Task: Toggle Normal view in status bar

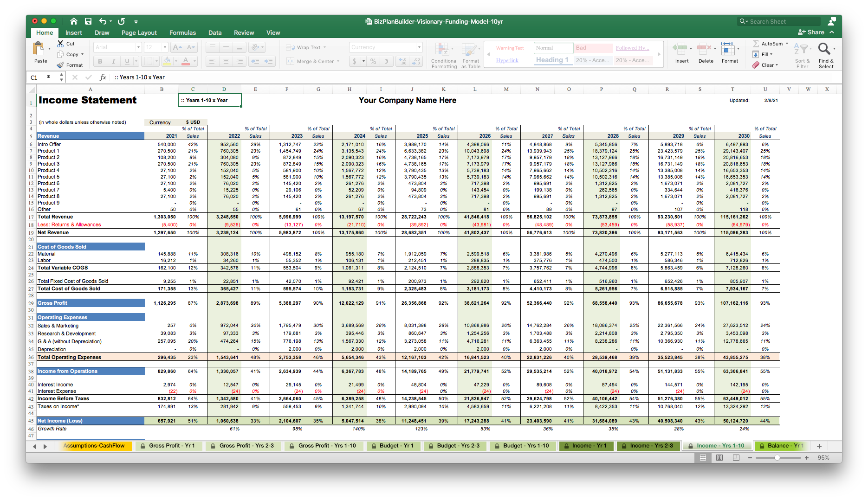Action: click(703, 458)
